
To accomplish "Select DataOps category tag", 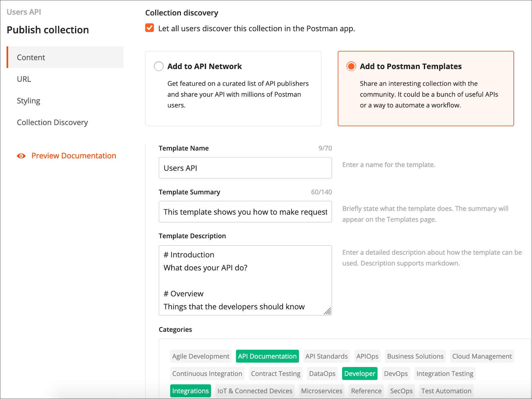I will click(x=322, y=373).
